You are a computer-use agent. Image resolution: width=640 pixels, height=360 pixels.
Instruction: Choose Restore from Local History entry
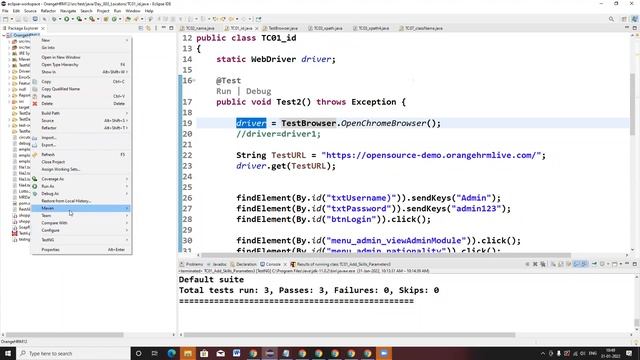81,201
